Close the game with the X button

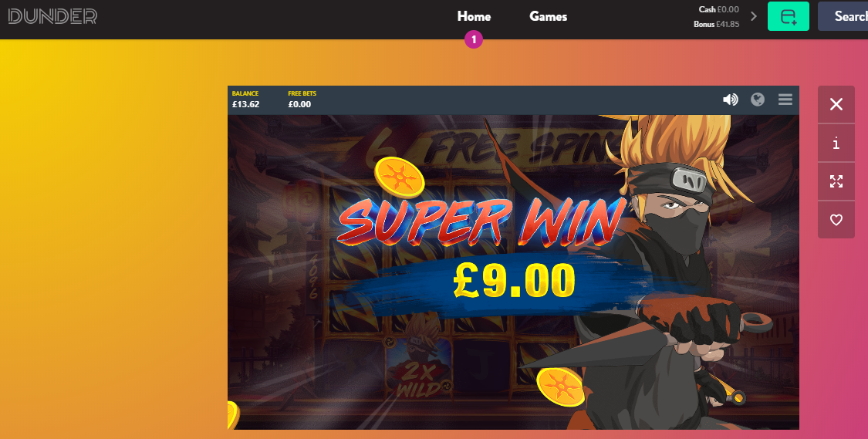836,104
